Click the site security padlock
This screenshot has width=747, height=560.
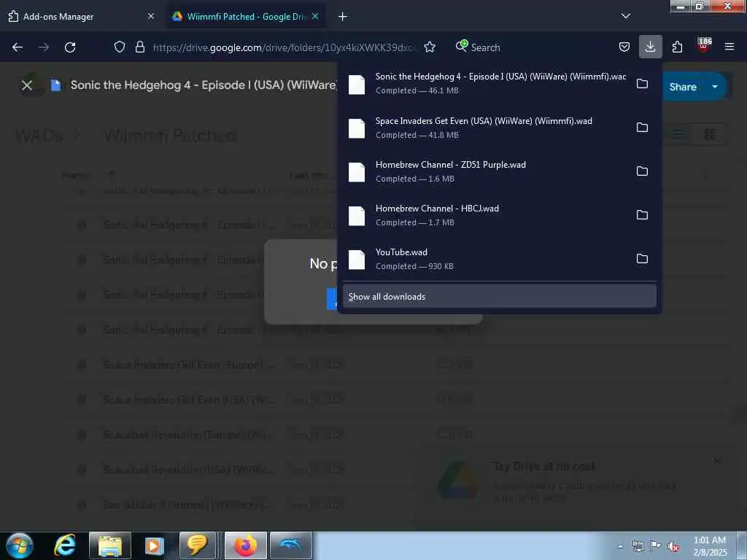139,47
